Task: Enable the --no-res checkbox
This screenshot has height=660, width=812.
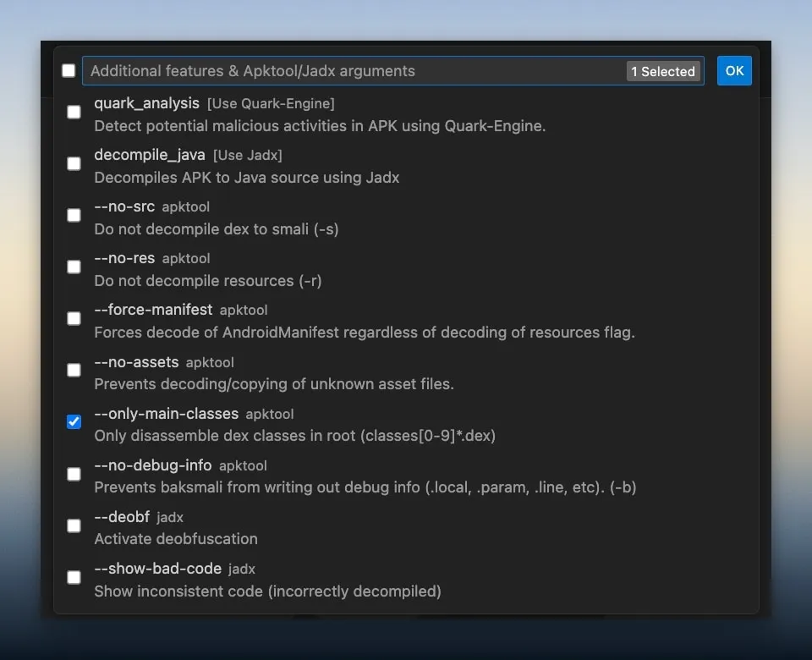Action: [74, 267]
